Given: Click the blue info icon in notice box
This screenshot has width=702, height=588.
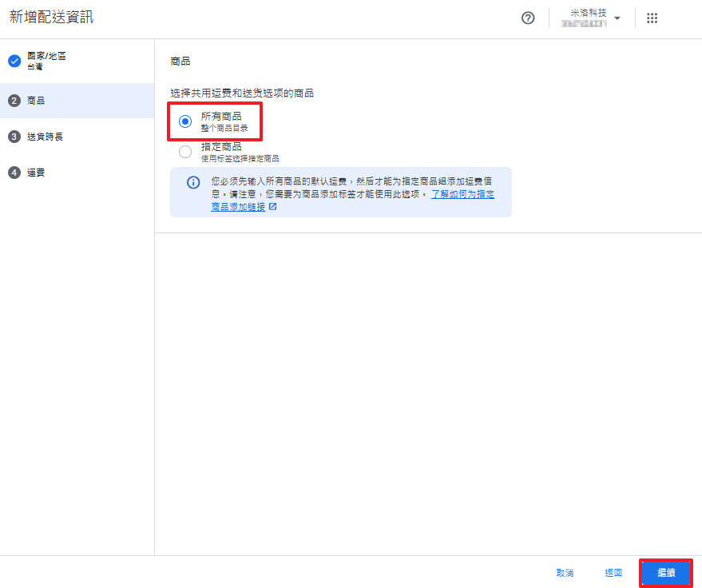Looking at the screenshot, I should 193,183.
